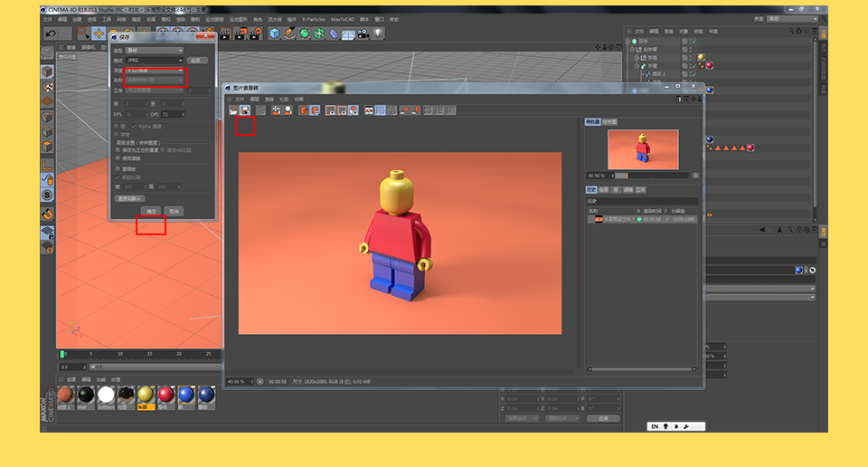This screenshot has width=868, height=467.
Task: Click Make Editable icon on left palette
Action: 47,53
